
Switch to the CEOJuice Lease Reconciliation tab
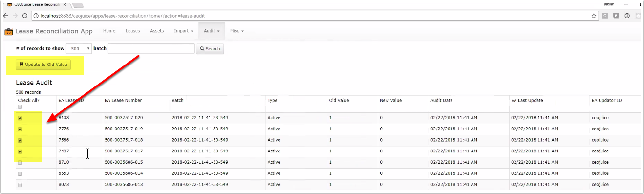pos(37,4)
